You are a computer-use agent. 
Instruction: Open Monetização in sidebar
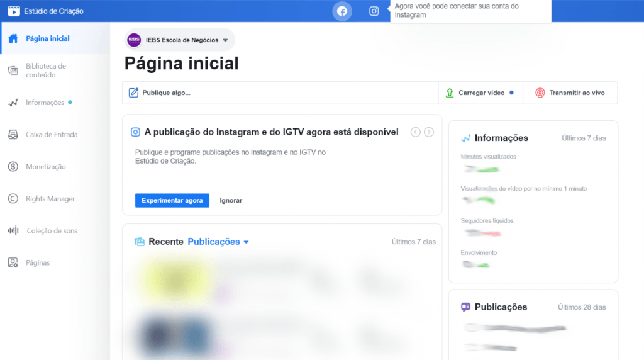pyautogui.click(x=55, y=166)
